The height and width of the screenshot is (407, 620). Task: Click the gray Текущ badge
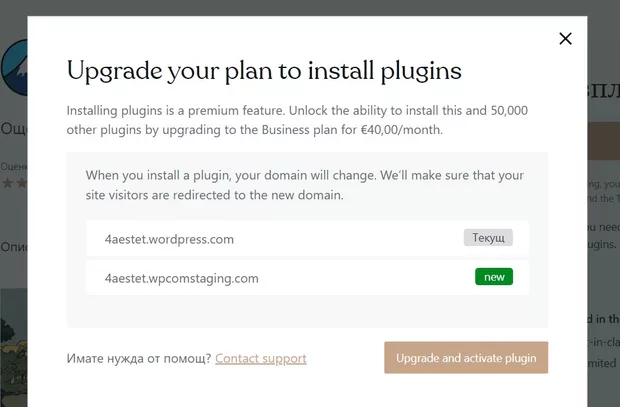coord(488,238)
